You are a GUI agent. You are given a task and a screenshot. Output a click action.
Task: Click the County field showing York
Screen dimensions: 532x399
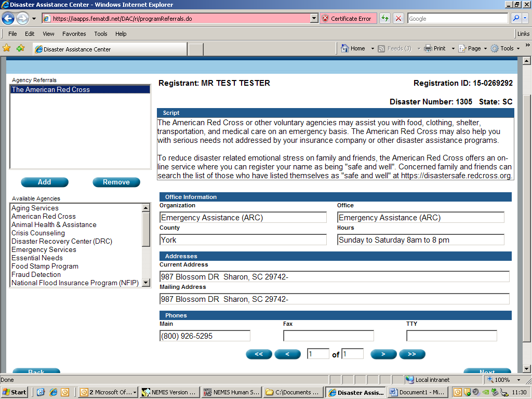coord(243,240)
